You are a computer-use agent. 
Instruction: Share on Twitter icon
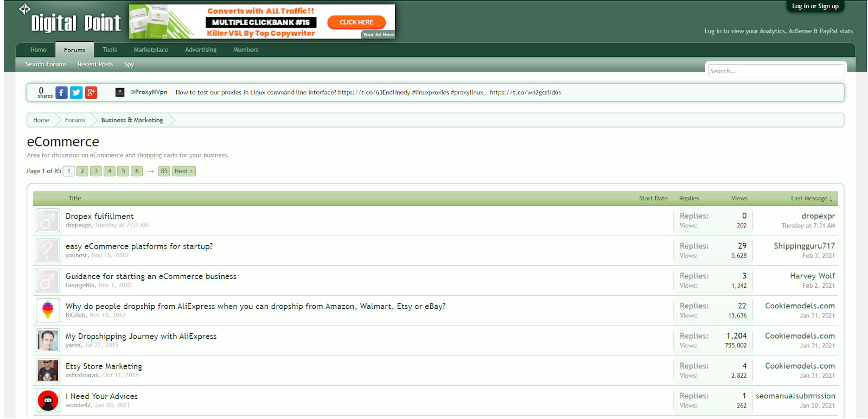76,93
